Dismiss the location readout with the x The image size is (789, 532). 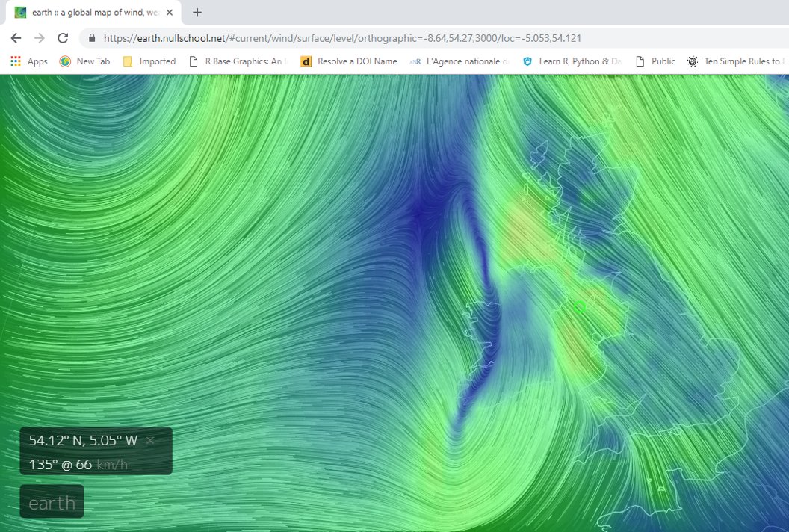pyautogui.click(x=150, y=440)
